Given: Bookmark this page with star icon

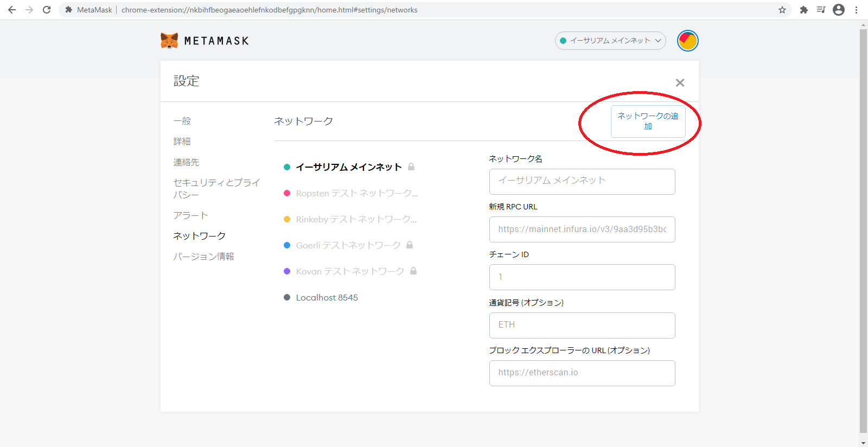Looking at the screenshot, I should click(x=782, y=10).
